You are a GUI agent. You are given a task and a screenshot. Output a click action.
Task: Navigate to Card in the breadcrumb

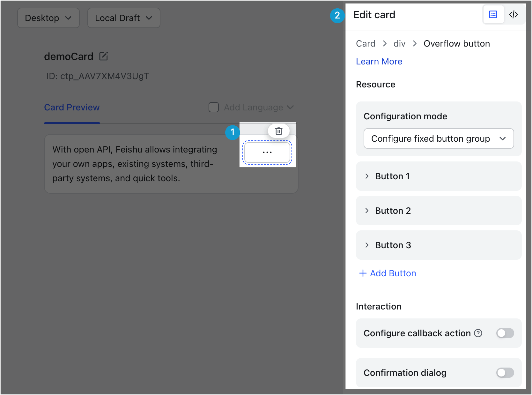coord(366,43)
